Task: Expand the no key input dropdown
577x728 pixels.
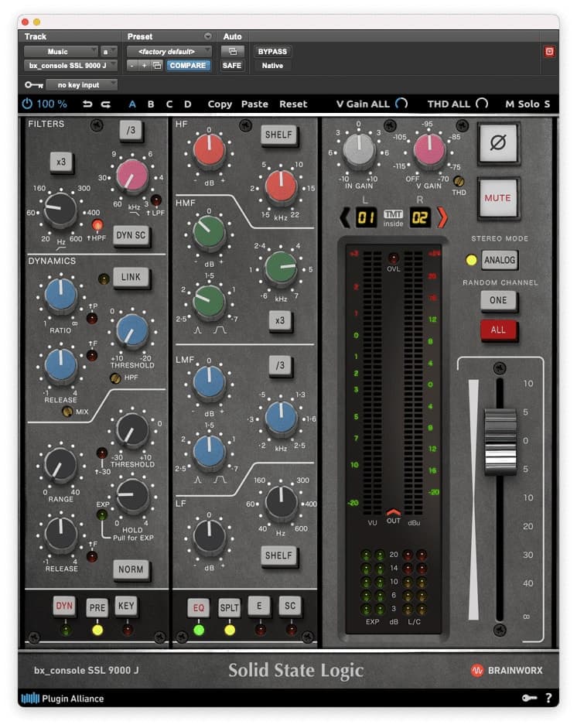Action: coord(81,84)
